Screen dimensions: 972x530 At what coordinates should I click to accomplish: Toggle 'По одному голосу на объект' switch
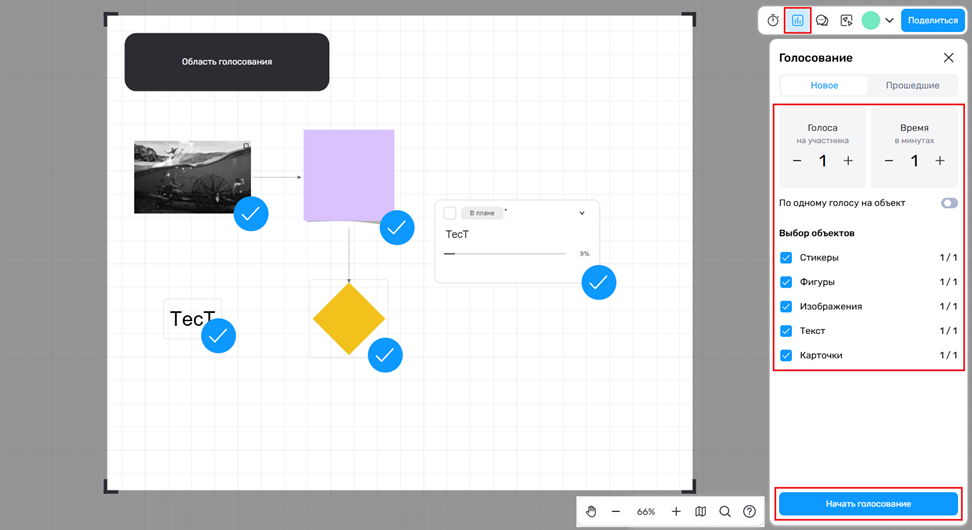[x=948, y=203]
